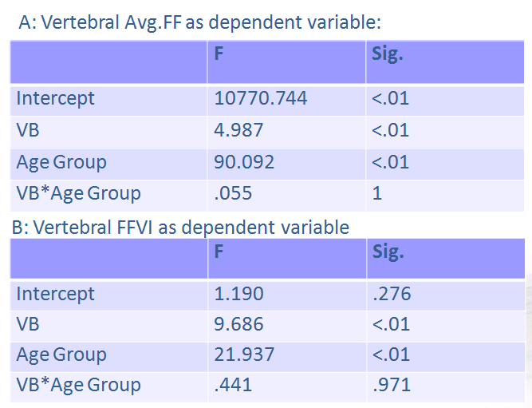Click the 4.987 F value cell
The width and height of the screenshot is (532, 408).
coord(239,130)
